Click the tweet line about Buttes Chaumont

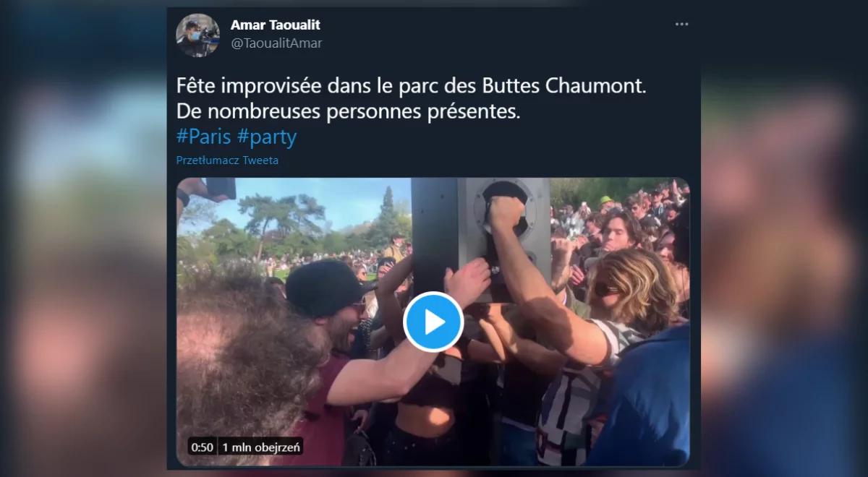[x=411, y=87]
